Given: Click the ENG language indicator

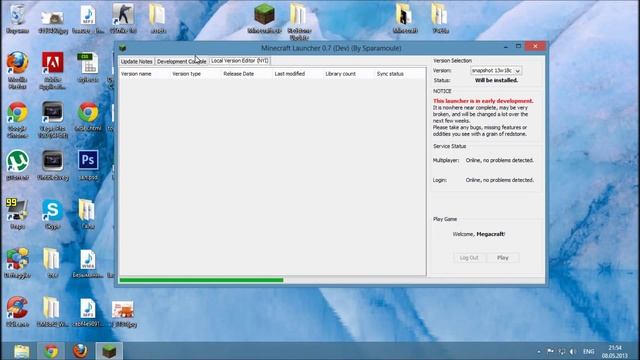Looking at the screenshot, I should point(588,351).
